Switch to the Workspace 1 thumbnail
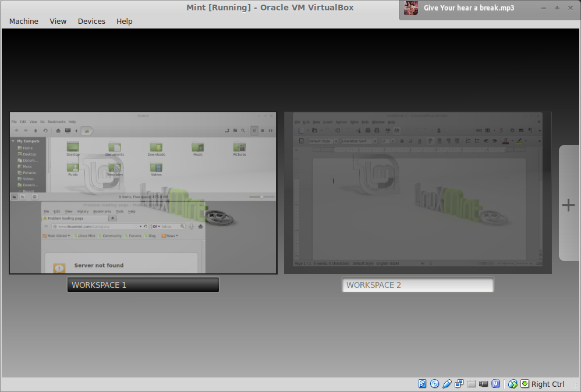The image size is (581, 392). (143, 193)
